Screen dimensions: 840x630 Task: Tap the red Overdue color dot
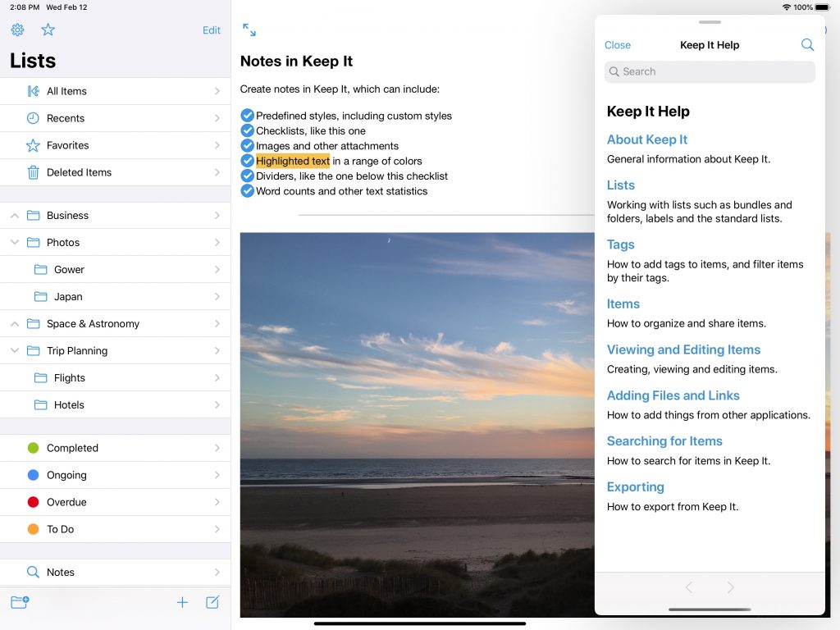pos(33,502)
